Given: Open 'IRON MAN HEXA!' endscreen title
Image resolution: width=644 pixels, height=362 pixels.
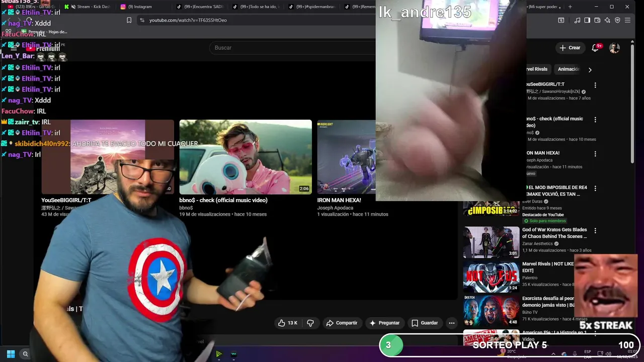Looking at the screenshot, I should click(339, 200).
